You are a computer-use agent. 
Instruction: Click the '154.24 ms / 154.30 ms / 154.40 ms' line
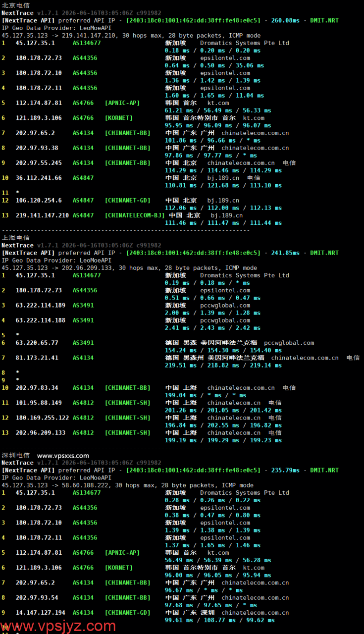[223, 350]
